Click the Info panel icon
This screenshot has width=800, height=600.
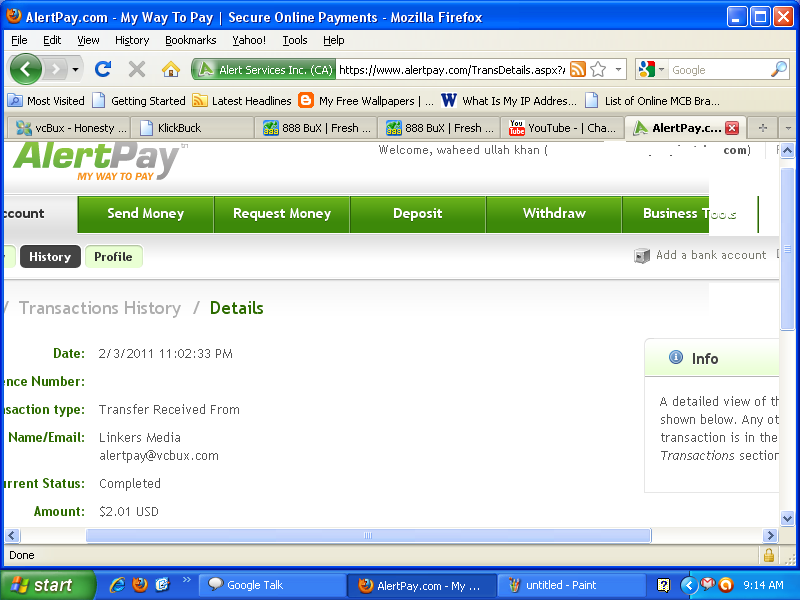pyautogui.click(x=676, y=357)
